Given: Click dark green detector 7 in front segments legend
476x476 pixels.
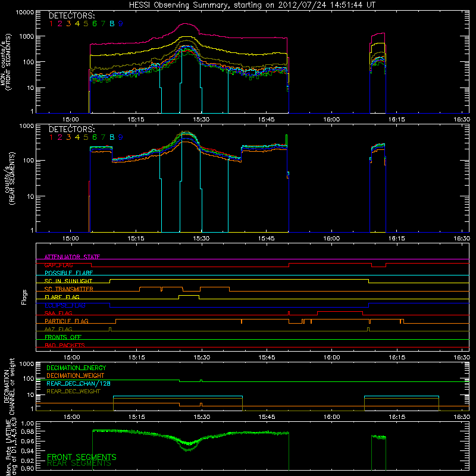Looking at the screenshot, I should tap(103, 24).
